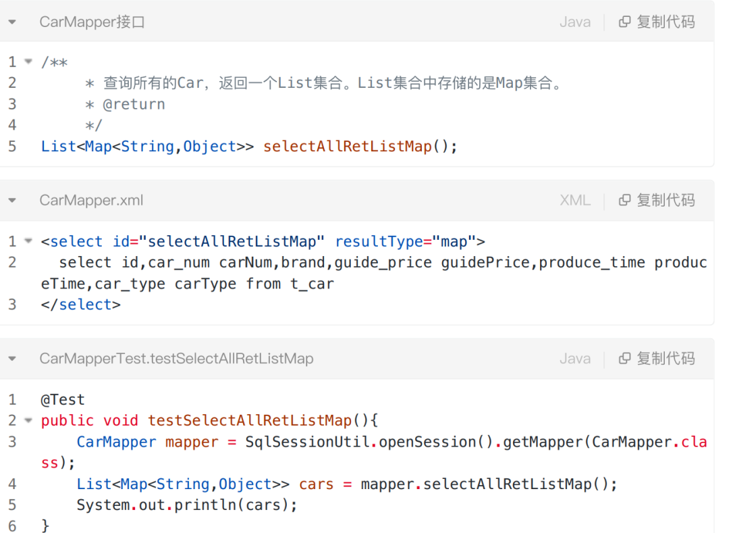
Task: Copy code from the CarMapper接口 block
Action: pos(657,22)
